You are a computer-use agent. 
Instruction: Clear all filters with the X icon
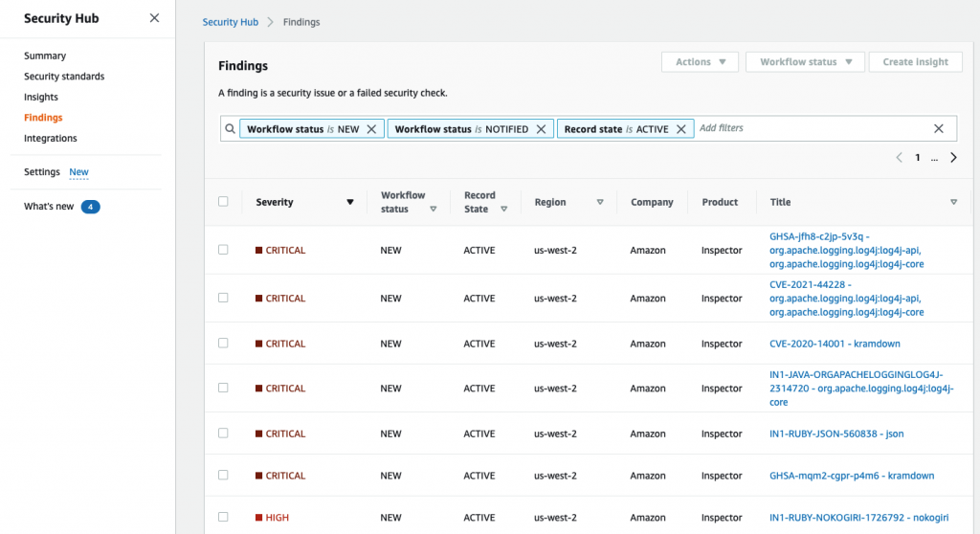click(x=939, y=128)
